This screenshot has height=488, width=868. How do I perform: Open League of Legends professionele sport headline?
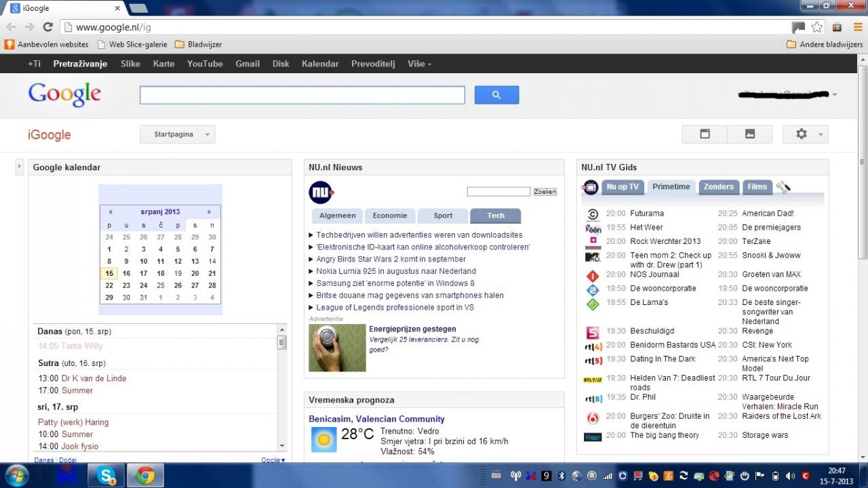tap(395, 308)
